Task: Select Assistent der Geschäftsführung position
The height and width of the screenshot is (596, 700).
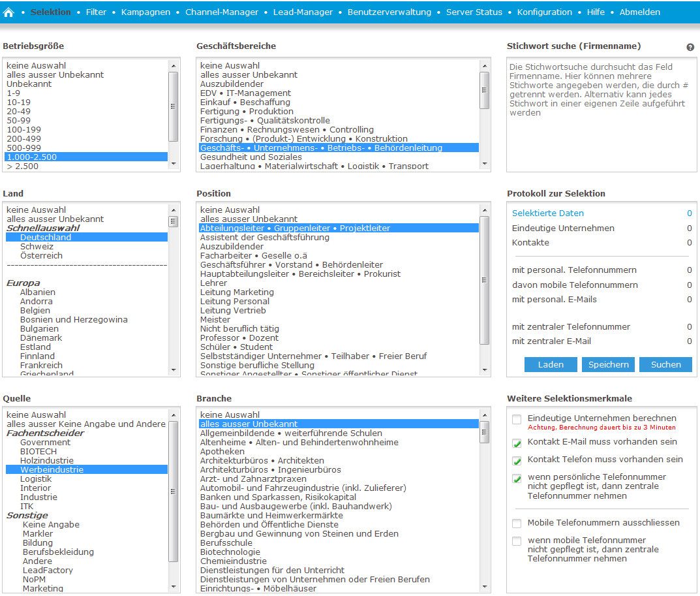Action: pyautogui.click(x=339, y=237)
